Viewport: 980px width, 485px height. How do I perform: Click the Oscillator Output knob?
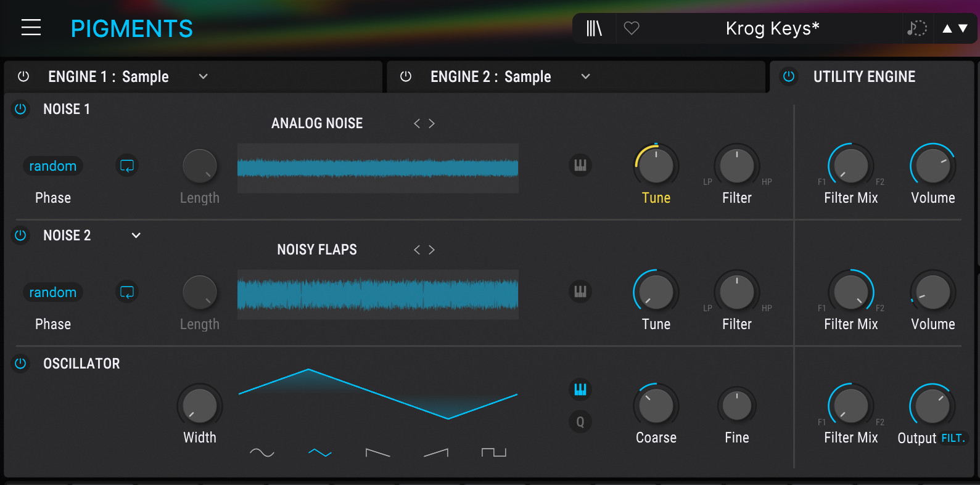933,406
